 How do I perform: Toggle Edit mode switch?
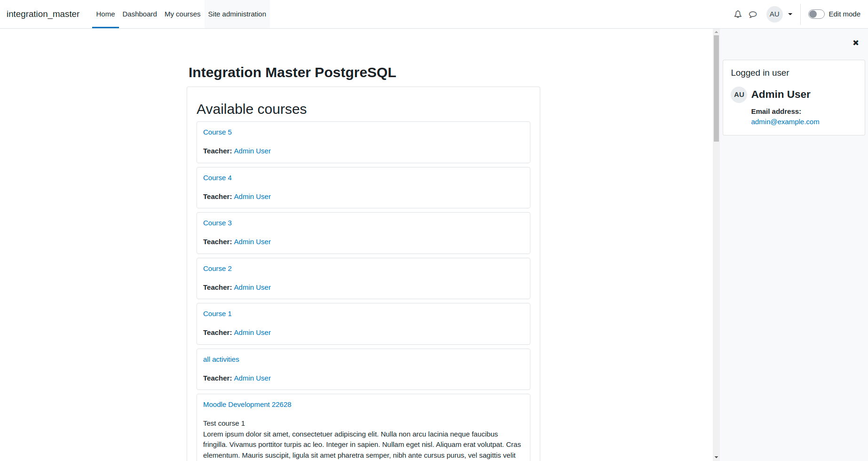816,14
